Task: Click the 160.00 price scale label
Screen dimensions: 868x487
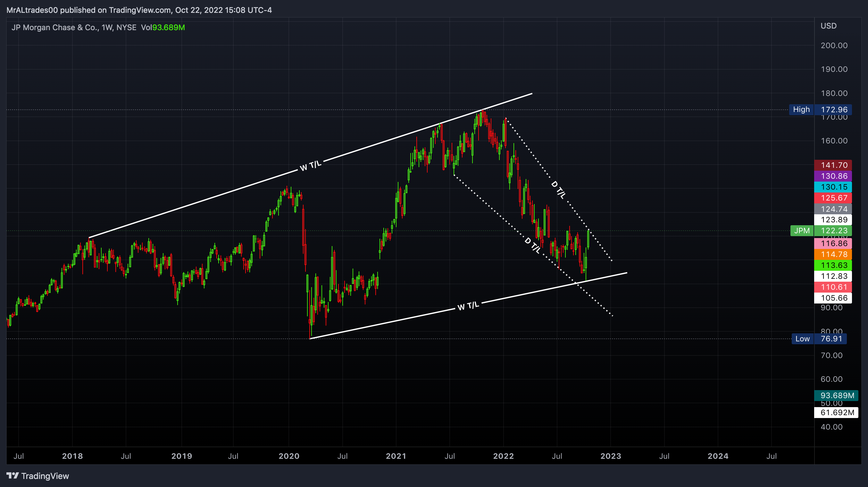Action: [x=834, y=141]
